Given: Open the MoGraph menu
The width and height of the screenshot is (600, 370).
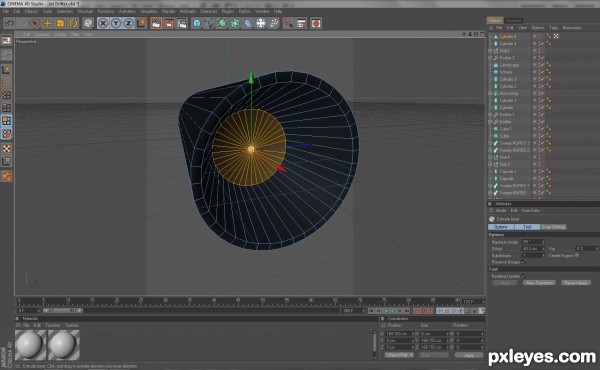Looking at the screenshot, I should (188, 11).
